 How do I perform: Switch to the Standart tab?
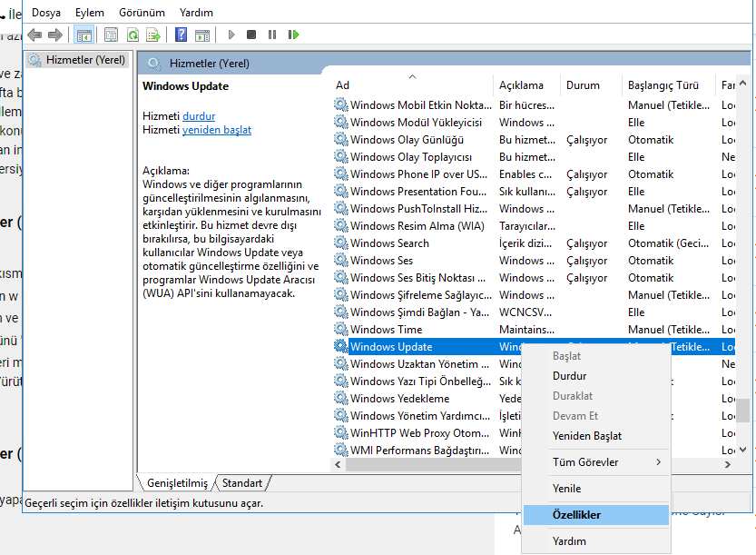(x=242, y=483)
